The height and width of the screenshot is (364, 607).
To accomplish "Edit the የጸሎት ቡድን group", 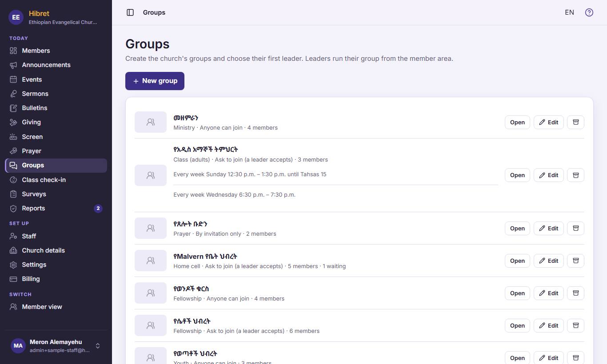I will click(x=549, y=228).
